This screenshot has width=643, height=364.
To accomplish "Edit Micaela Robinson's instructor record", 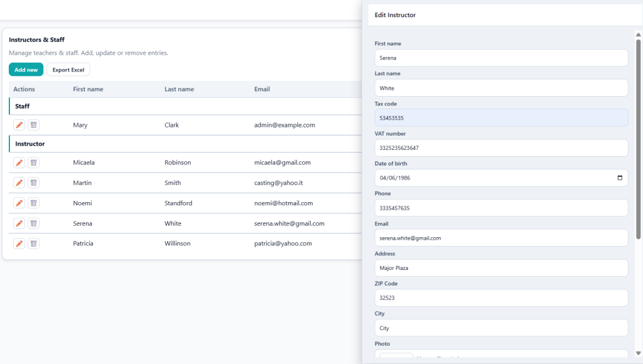I will 18,162.
